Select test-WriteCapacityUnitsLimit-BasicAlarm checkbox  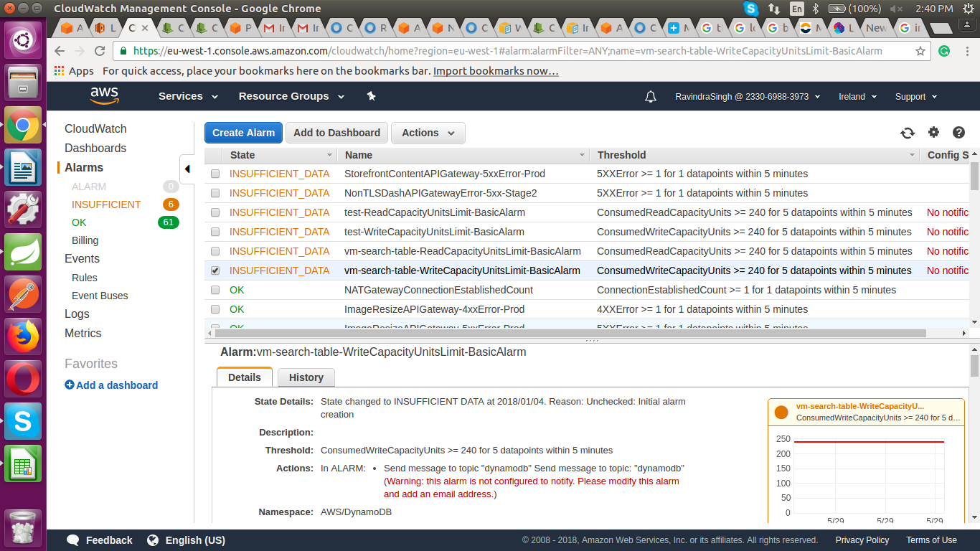pos(215,232)
